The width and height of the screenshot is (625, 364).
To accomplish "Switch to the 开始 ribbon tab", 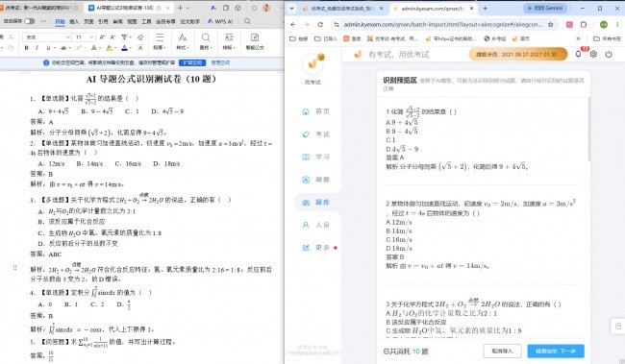I will pos(60,21).
